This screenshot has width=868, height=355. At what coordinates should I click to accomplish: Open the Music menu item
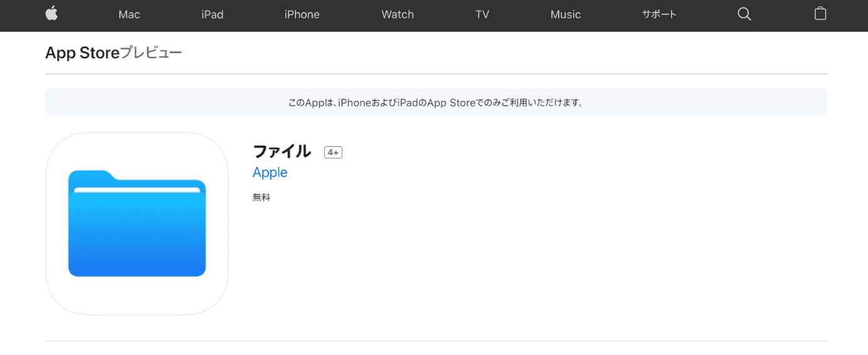click(x=566, y=14)
